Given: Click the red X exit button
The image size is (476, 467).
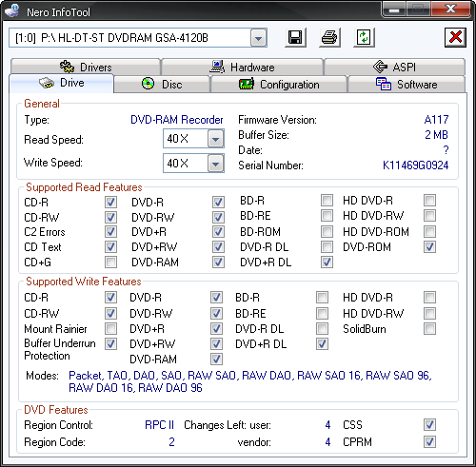Looking at the screenshot, I should click(x=455, y=37).
